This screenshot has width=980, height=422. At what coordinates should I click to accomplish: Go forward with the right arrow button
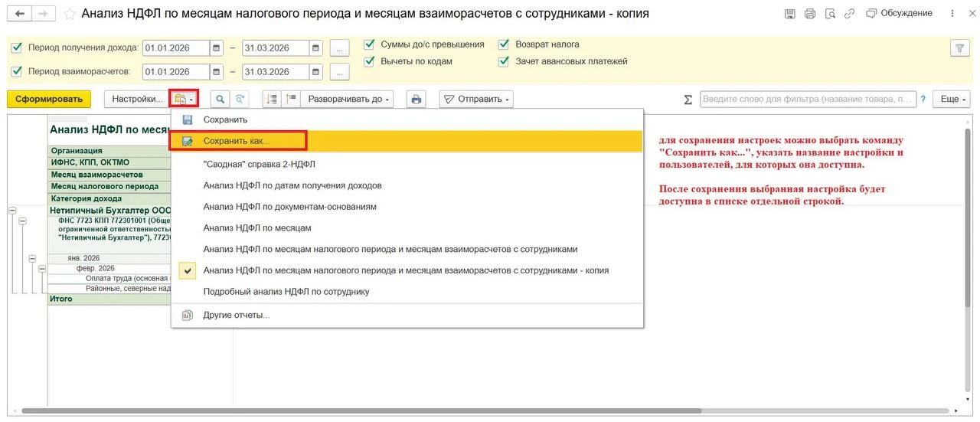tap(44, 14)
